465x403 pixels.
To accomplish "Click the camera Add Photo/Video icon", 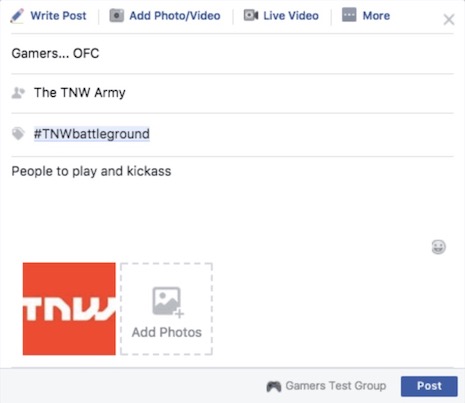I will point(117,16).
